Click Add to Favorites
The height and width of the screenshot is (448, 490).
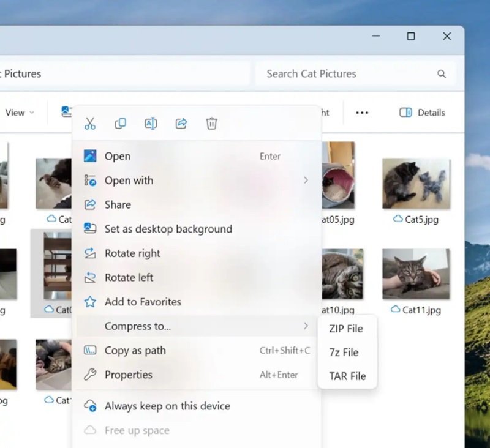click(143, 302)
